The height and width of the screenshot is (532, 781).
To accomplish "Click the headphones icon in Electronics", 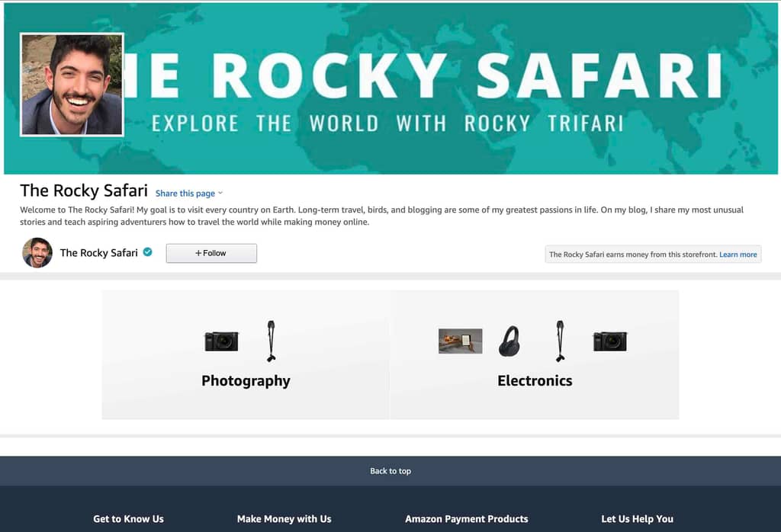I will coord(509,341).
